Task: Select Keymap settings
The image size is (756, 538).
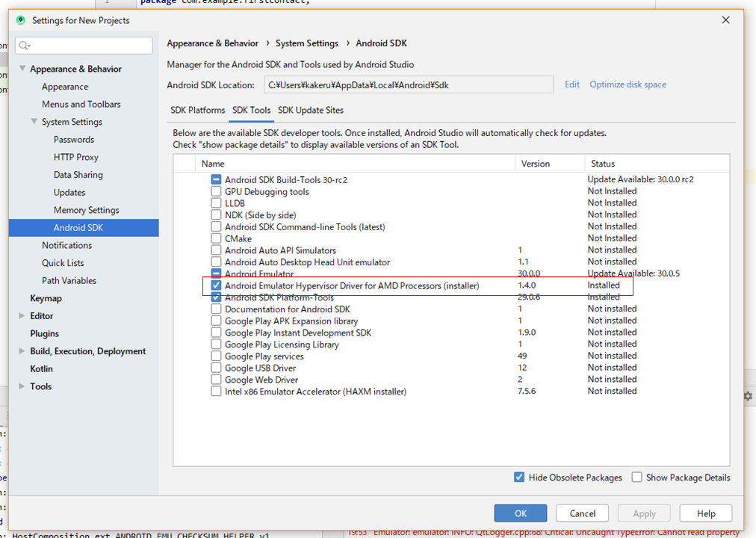Action: (x=46, y=298)
